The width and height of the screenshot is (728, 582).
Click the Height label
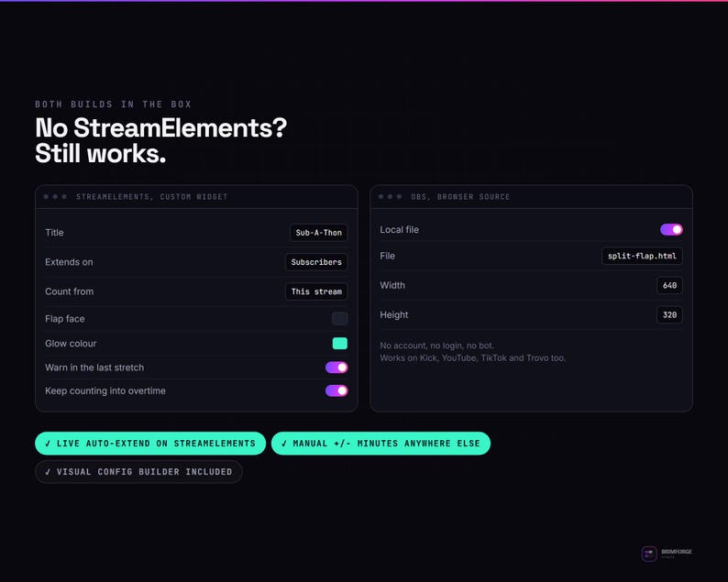point(394,314)
